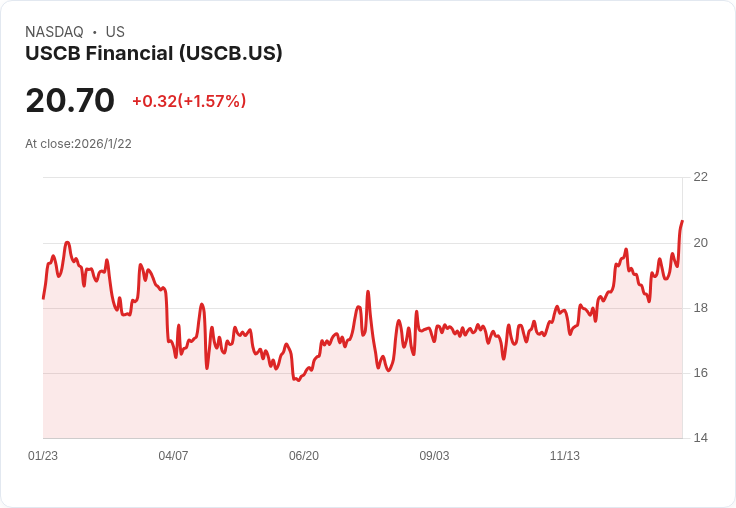
Task: Click the 09/03 date axis label
Action: pos(434,455)
